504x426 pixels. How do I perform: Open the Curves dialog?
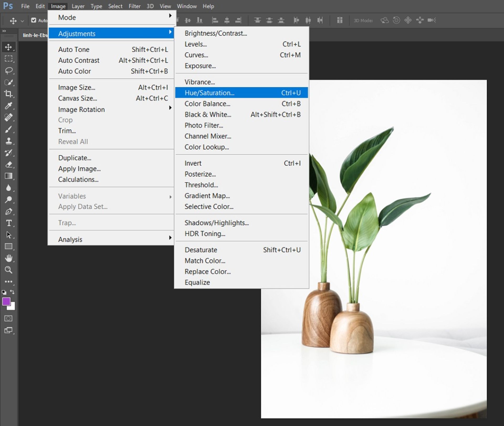point(196,55)
